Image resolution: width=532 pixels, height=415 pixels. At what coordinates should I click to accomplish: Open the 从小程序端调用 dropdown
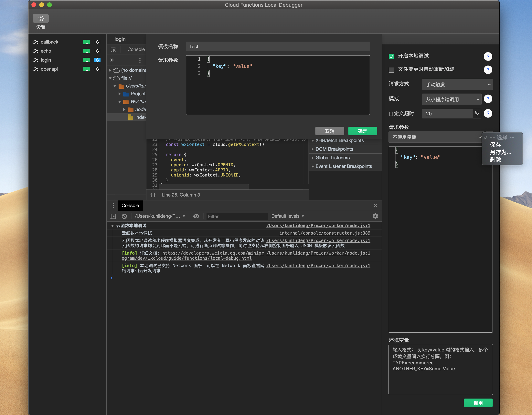451,99
